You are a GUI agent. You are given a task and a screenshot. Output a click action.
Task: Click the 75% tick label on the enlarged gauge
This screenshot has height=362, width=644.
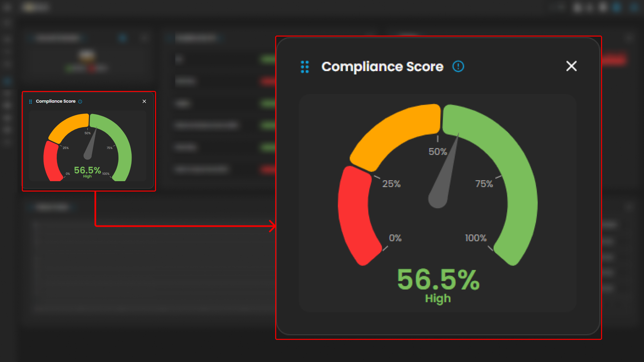click(484, 184)
